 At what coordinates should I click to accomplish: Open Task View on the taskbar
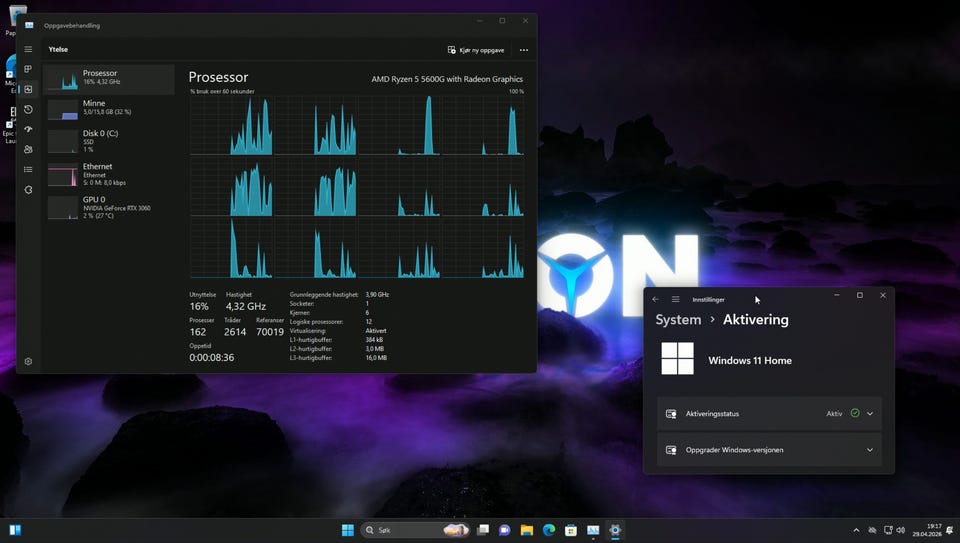pos(483,530)
